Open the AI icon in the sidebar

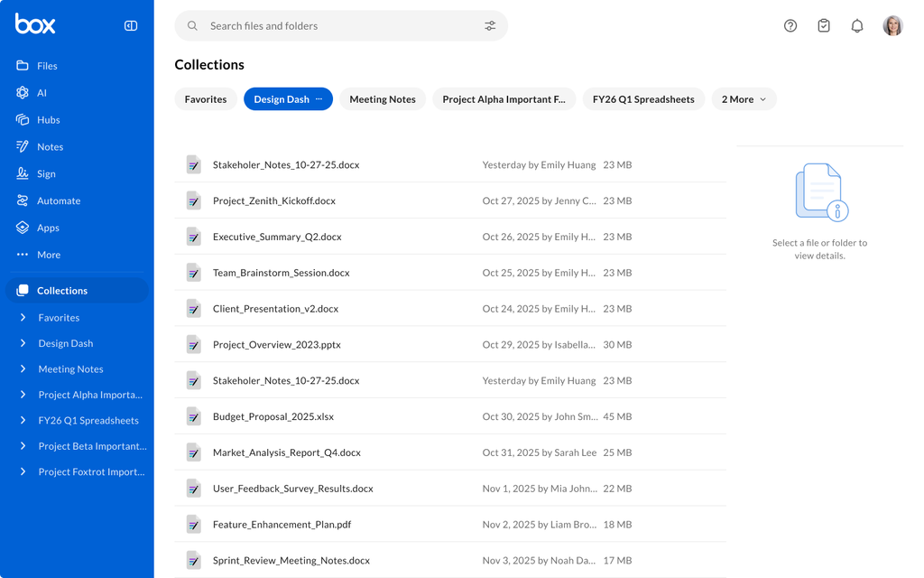(x=23, y=93)
